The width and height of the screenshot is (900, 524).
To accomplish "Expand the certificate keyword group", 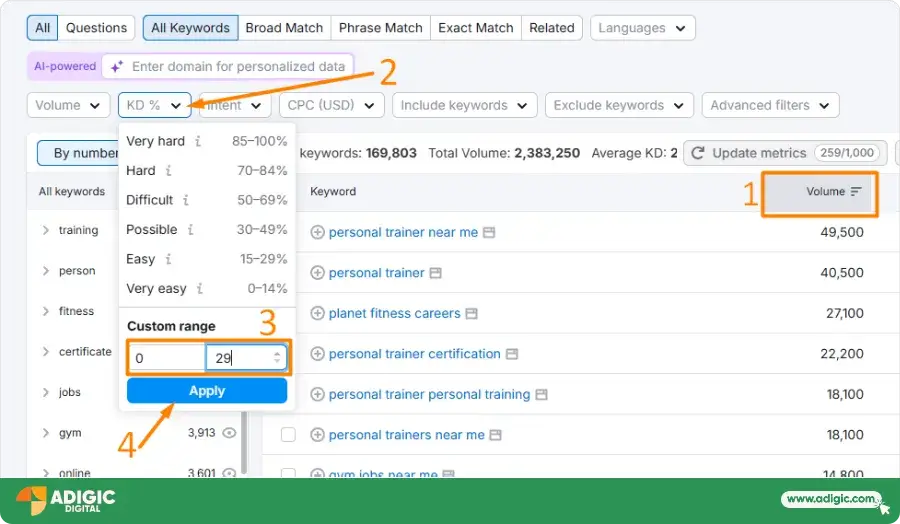I will pyautogui.click(x=45, y=352).
